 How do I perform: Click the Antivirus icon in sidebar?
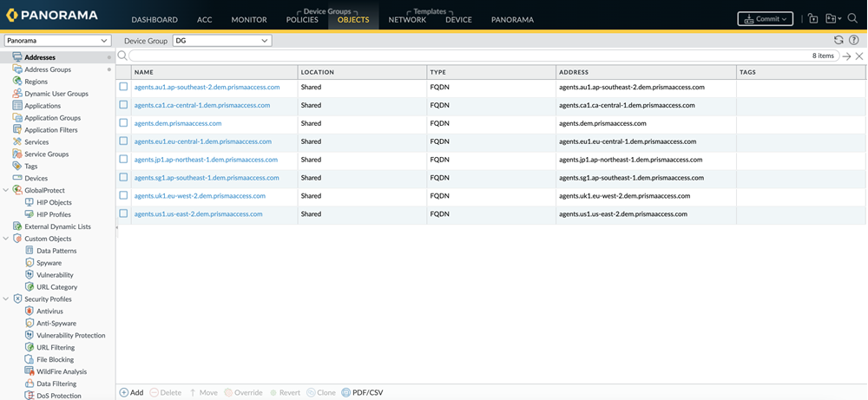point(30,311)
